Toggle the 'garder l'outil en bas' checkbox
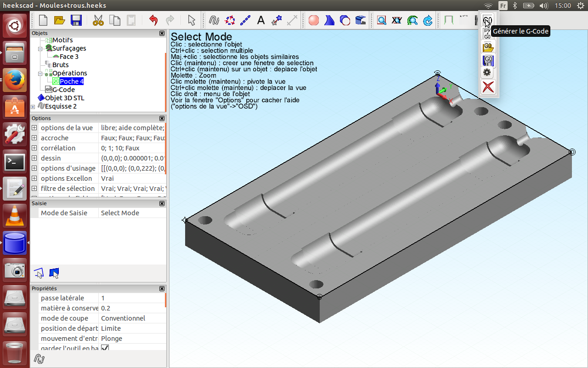Viewport: 588px width, 368px height. pyautogui.click(x=105, y=348)
